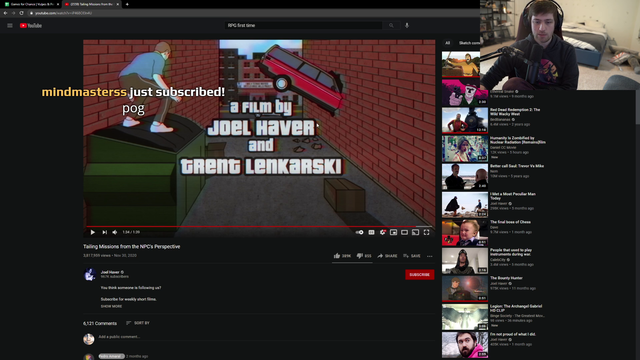This screenshot has width=640, height=360.
Task: Open Legion: The Archangel Gabriel HD CLIP video
Action: [465, 317]
